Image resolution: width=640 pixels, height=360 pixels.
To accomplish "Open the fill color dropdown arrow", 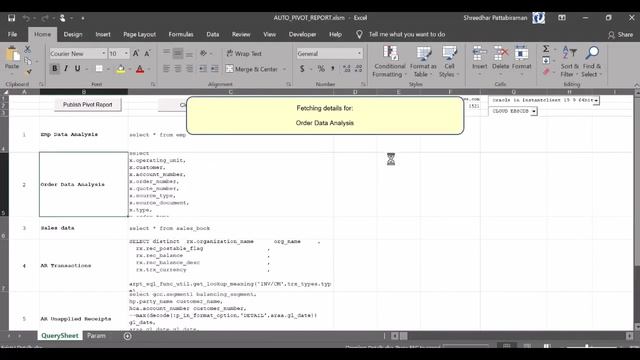I will [129, 69].
